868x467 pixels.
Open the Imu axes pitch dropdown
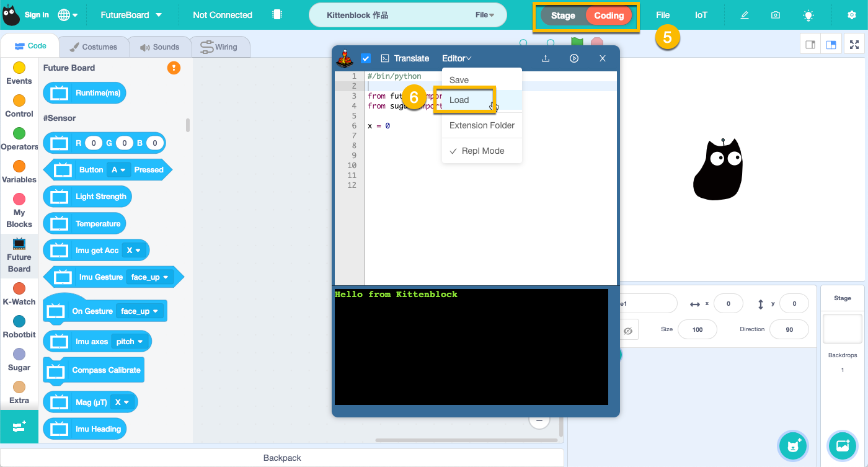click(x=130, y=342)
